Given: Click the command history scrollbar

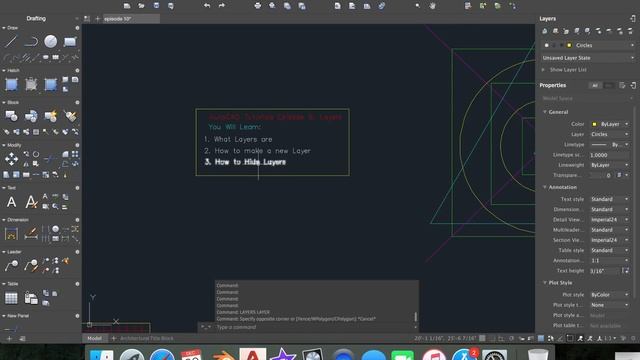Looking at the screenshot, I should [416, 316].
